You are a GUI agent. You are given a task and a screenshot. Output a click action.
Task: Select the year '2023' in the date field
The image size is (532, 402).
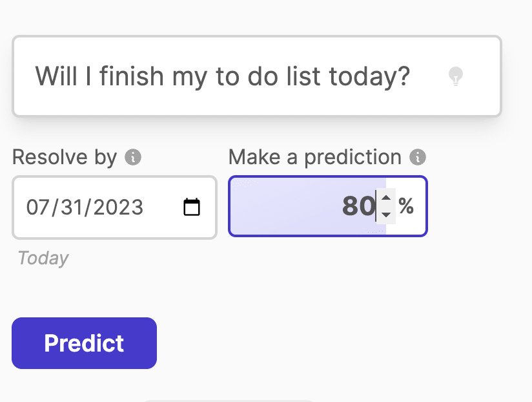[117, 207]
